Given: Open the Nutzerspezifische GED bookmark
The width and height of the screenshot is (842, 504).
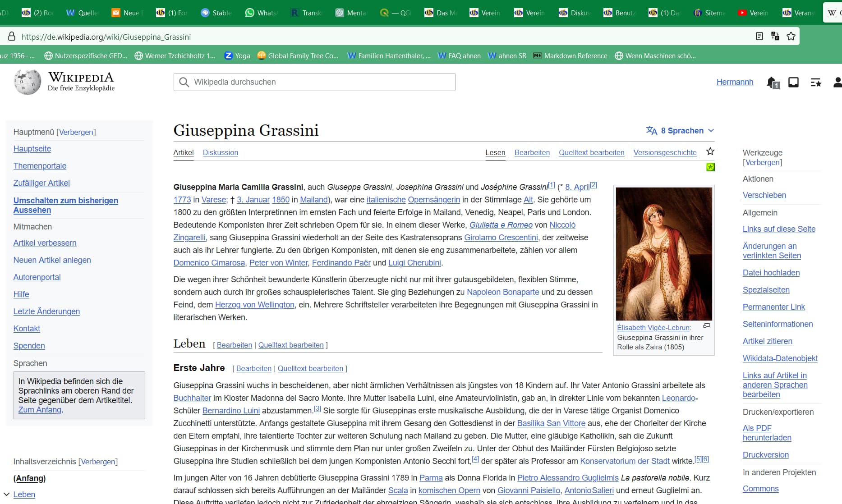Looking at the screenshot, I should click(85, 55).
